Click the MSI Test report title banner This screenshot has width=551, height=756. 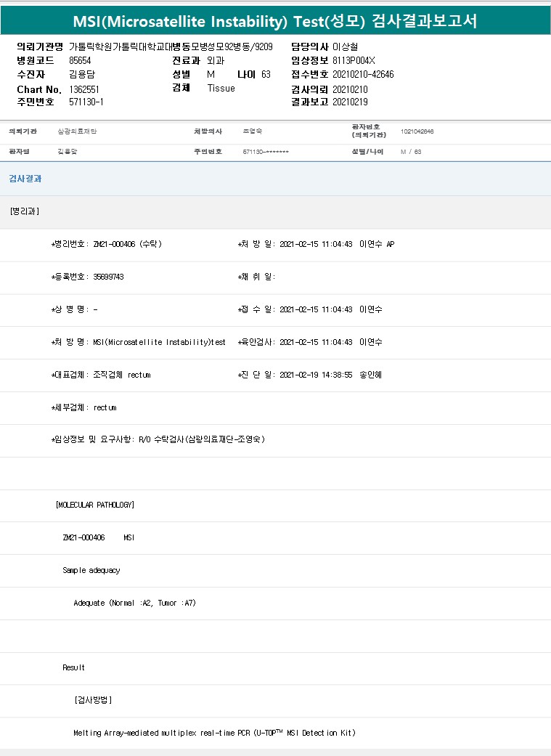(x=275, y=20)
